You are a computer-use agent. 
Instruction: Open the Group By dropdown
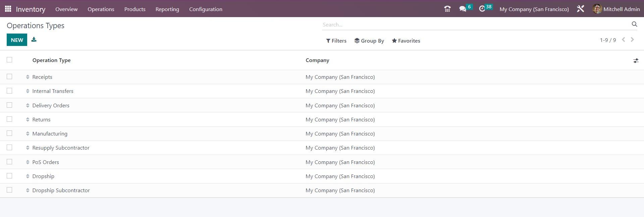pyautogui.click(x=369, y=41)
